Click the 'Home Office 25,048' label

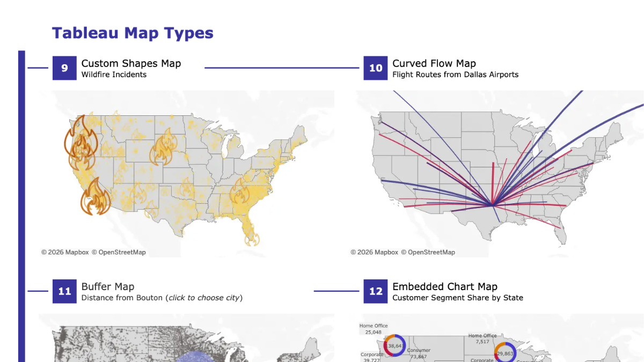374,329
